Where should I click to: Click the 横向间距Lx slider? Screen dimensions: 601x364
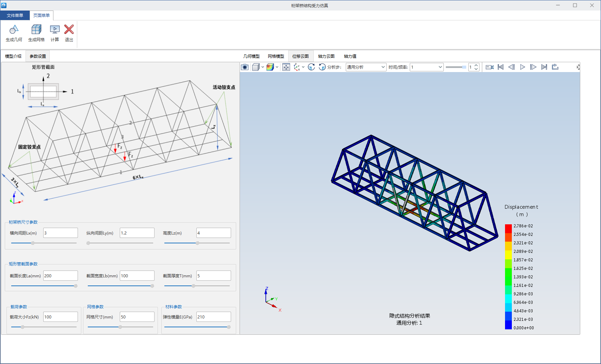tap(44, 243)
